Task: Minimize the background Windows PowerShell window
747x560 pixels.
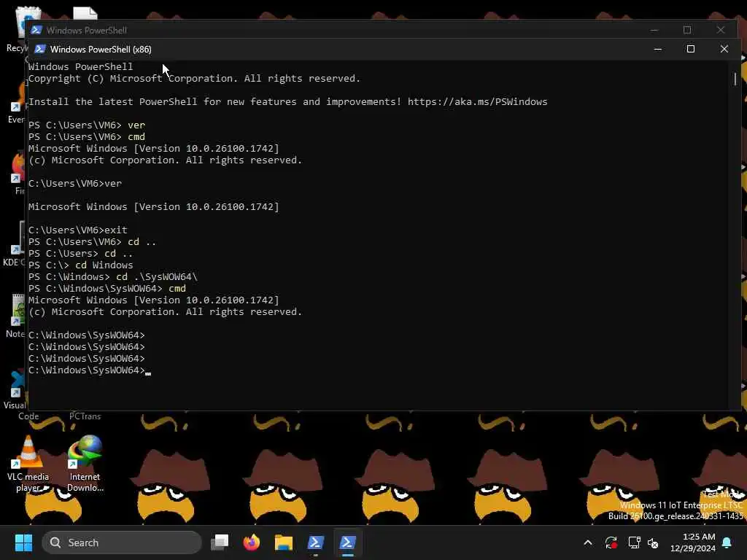Action: (x=654, y=30)
